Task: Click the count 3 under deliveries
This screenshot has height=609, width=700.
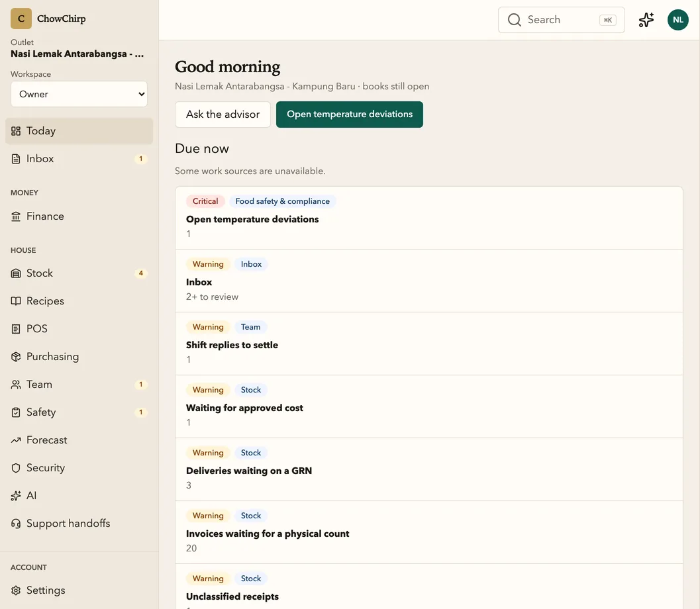Action: click(x=188, y=485)
